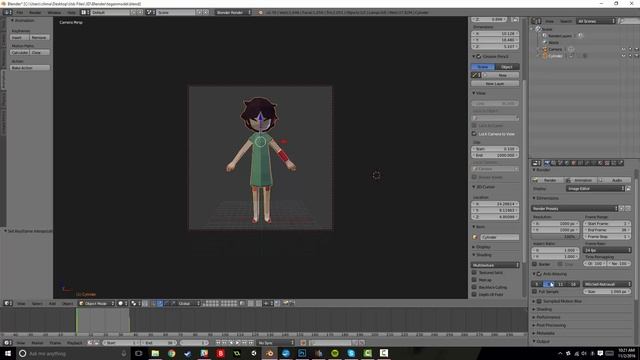This screenshot has width=640, height=360.
Task: Click the open image folder icon beside Display
Action: 629,189
